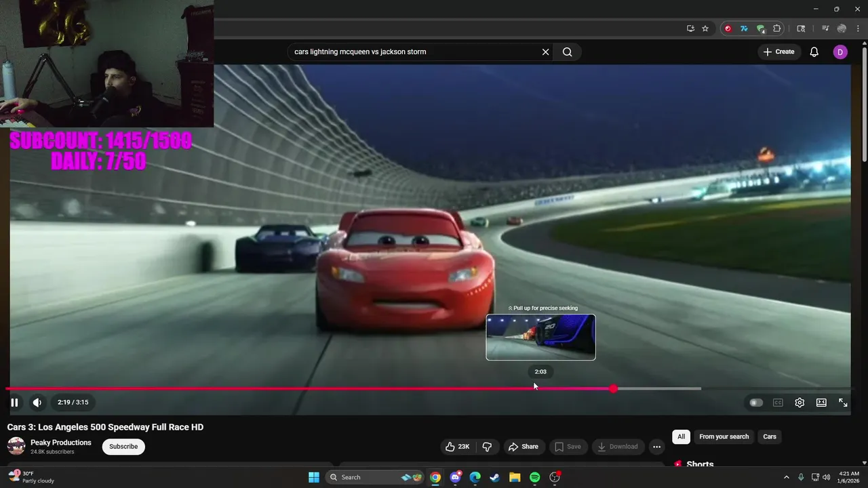Share the video using Share button
The width and height of the screenshot is (868, 488).
[x=523, y=447]
